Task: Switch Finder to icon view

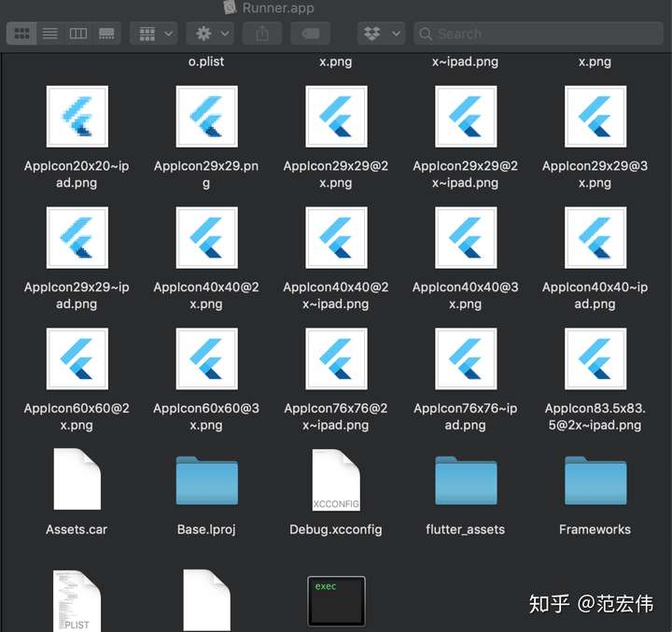Action: [x=21, y=34]
